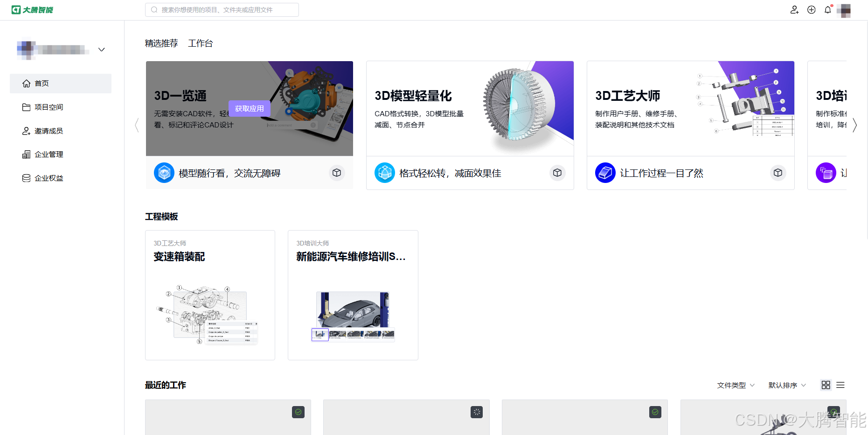
Task: Click 让工作过程一目了然 text
Action: point(661,173)
